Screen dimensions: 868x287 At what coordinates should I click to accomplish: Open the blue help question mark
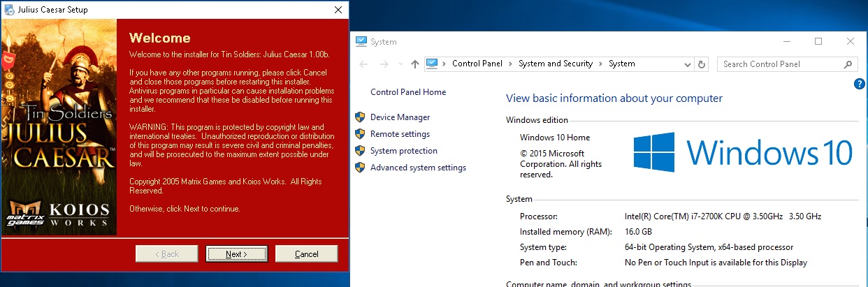(860, 84)
